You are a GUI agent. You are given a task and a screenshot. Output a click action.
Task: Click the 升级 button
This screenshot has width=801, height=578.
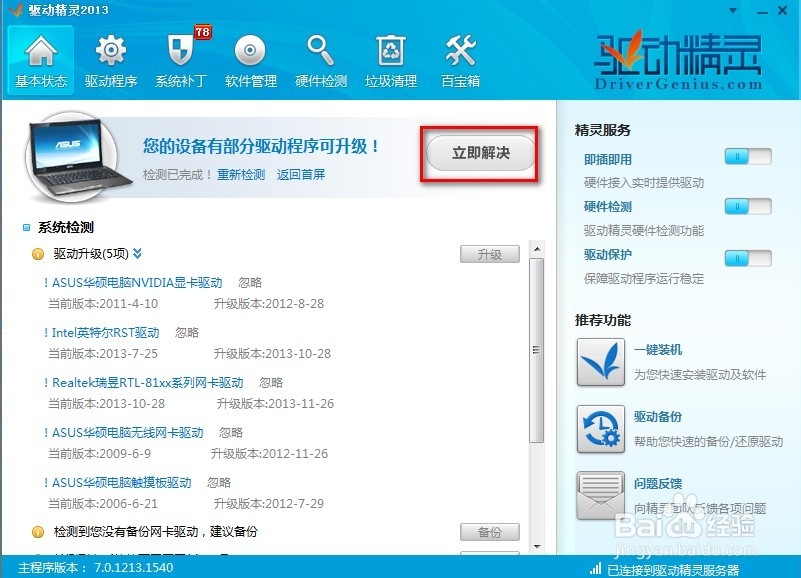pos(489,254)
